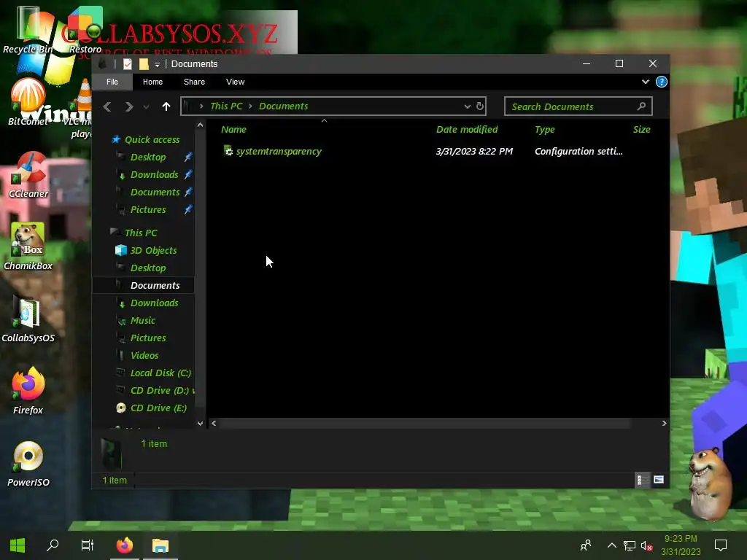Open CD Drive (E:) in navigation pane
This screenshot has height=560, width=747.
[158, 408]
